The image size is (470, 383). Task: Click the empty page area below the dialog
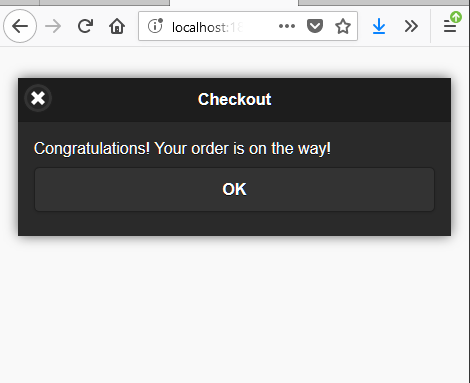coord(234,309)
